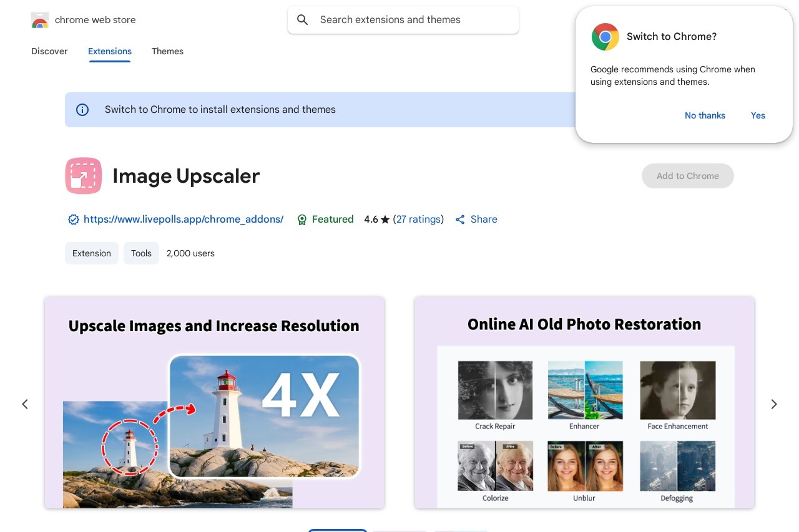Screen dimensions: 799x532
Task: Go to previous screenshot with left arrow
Action: coord(25,404)
